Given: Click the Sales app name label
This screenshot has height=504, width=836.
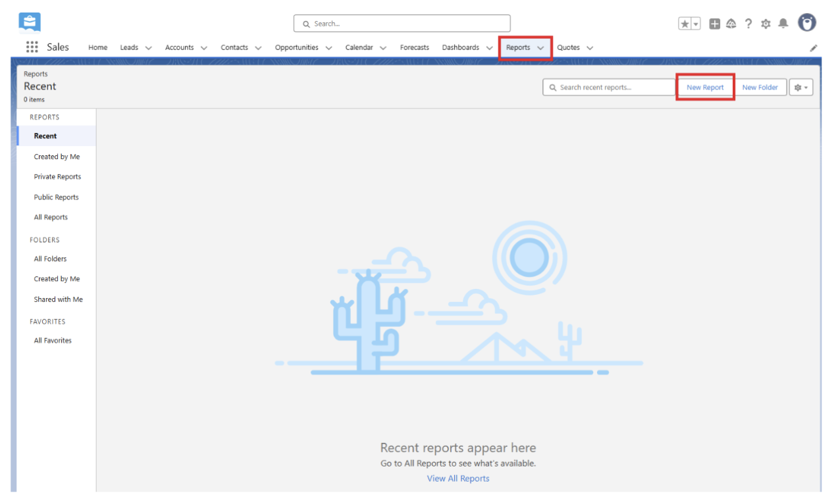Looking at the screenshot, I should 58,47.
